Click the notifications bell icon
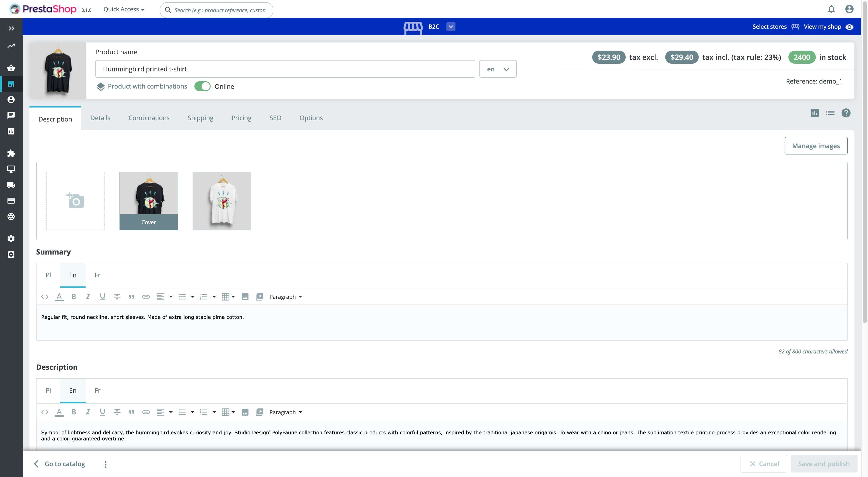 point(831,9)
